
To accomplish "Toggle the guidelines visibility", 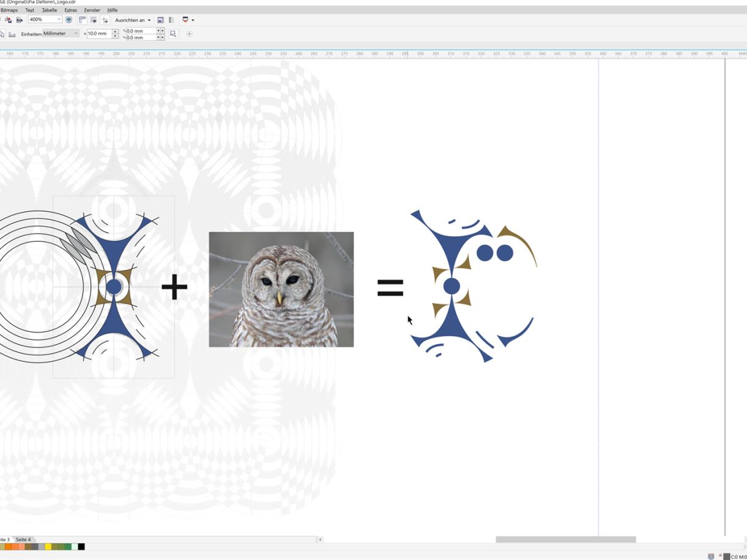I will (105, 20).
